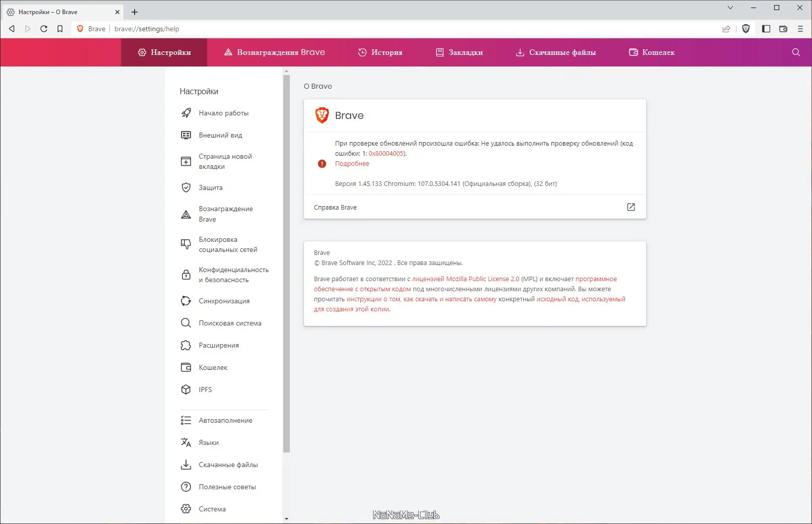Close the Настройки – О Brave tab
This screenshot has width=812, height=524.
pos(117,12)
